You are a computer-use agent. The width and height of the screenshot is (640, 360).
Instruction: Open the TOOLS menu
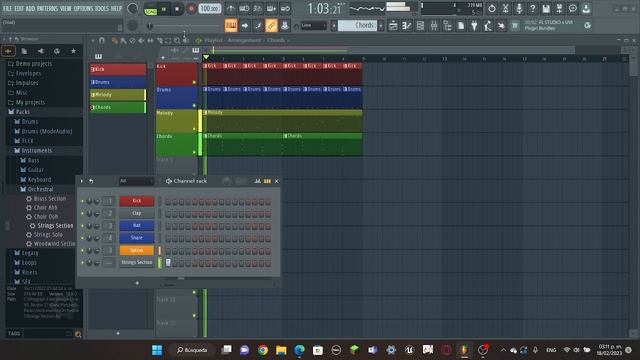[x=102, y=8]
